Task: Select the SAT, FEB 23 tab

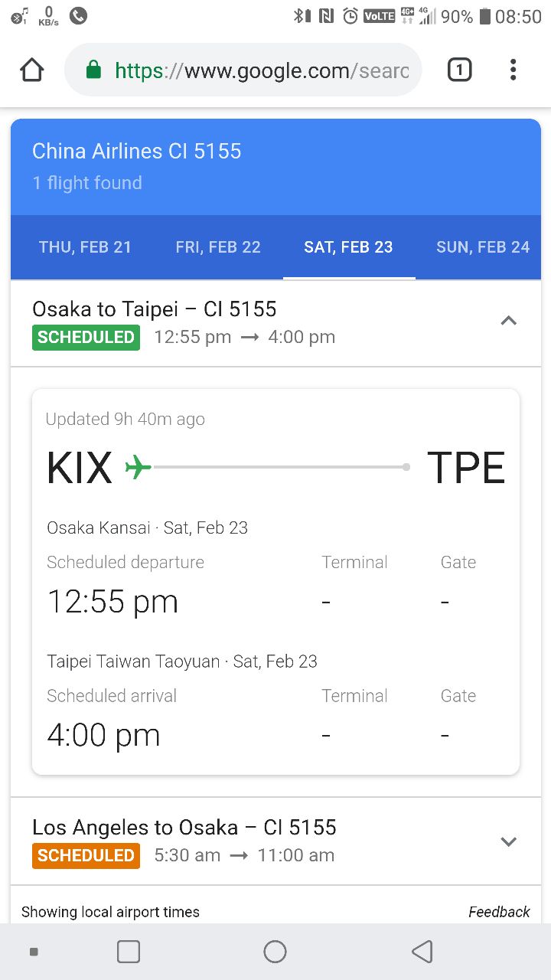Action: coord(348,247)
